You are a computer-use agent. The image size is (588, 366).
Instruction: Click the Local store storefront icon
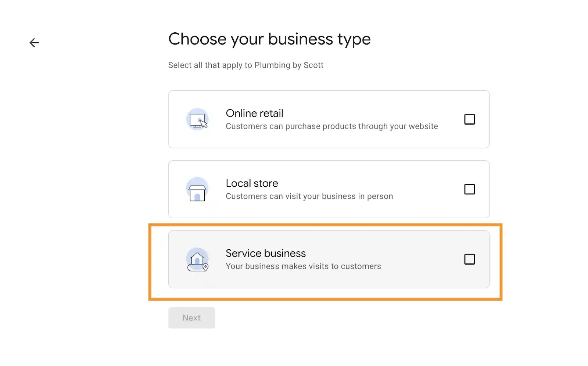[x=197, y=190]
